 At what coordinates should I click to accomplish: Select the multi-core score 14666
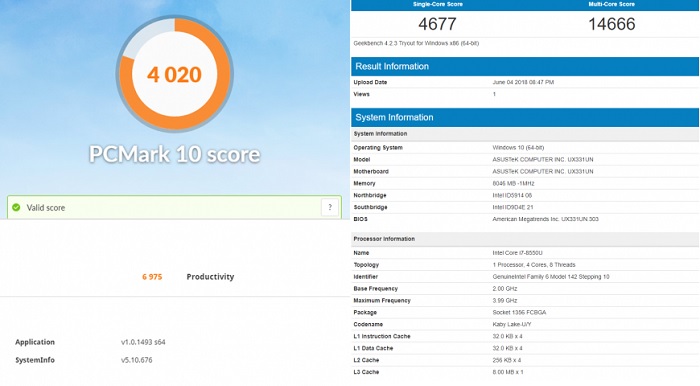(612, 24)
